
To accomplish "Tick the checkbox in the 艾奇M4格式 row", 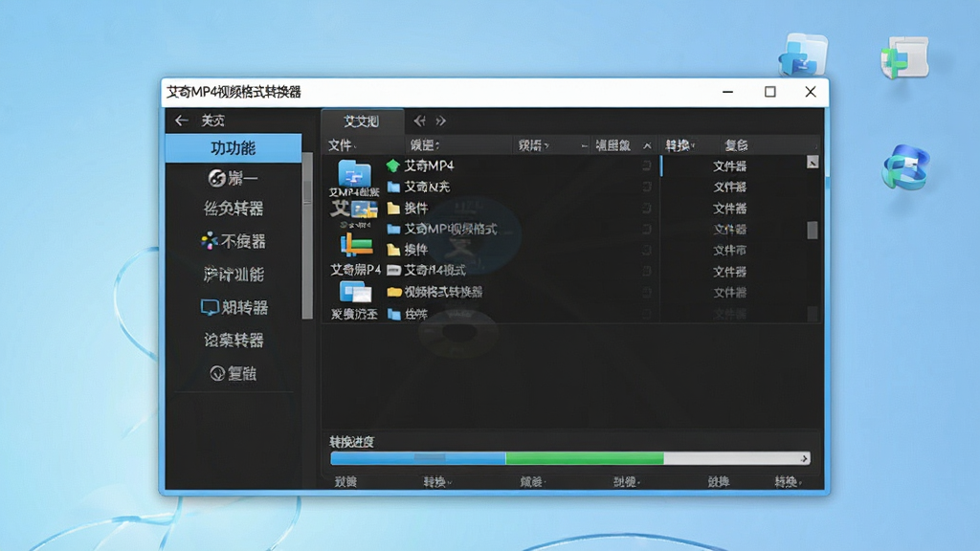I will 647,271.
